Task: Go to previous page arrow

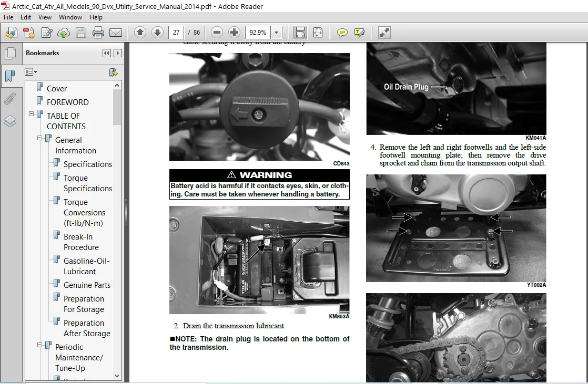Action: click(140, 33)
